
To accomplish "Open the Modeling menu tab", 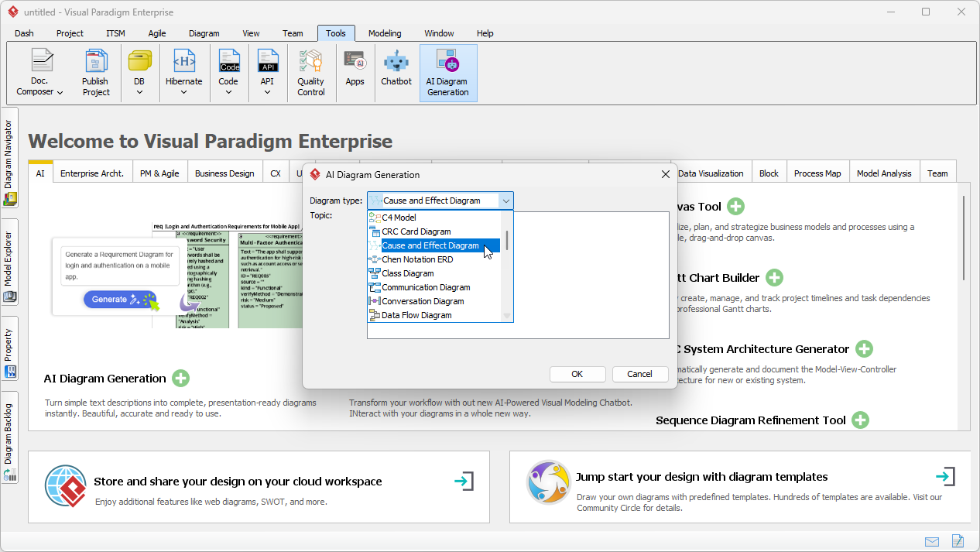I will pos(385,33).
